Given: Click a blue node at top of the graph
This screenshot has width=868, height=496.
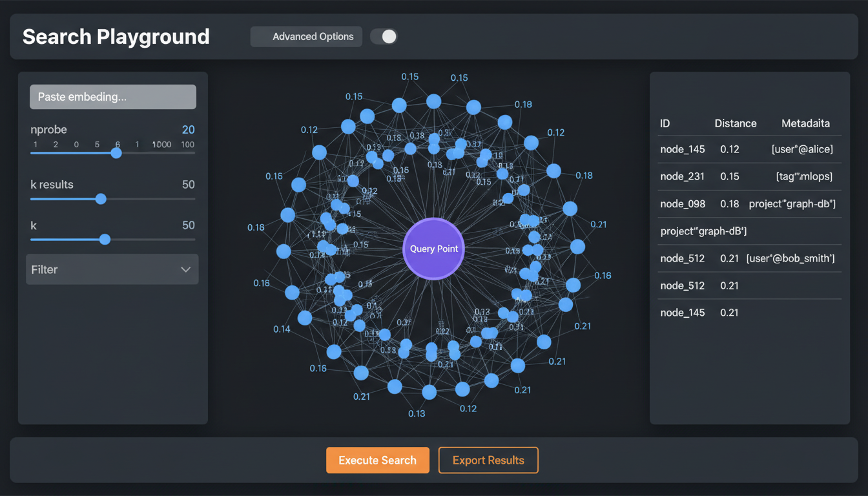Looking at the screenshot, I should [x=433, y=100].
